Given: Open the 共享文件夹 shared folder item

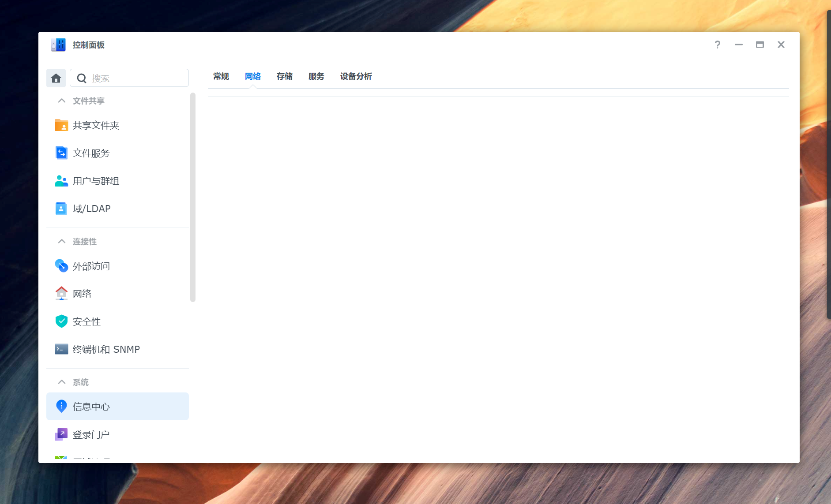Looking at the screenshot, I should 96,126.
